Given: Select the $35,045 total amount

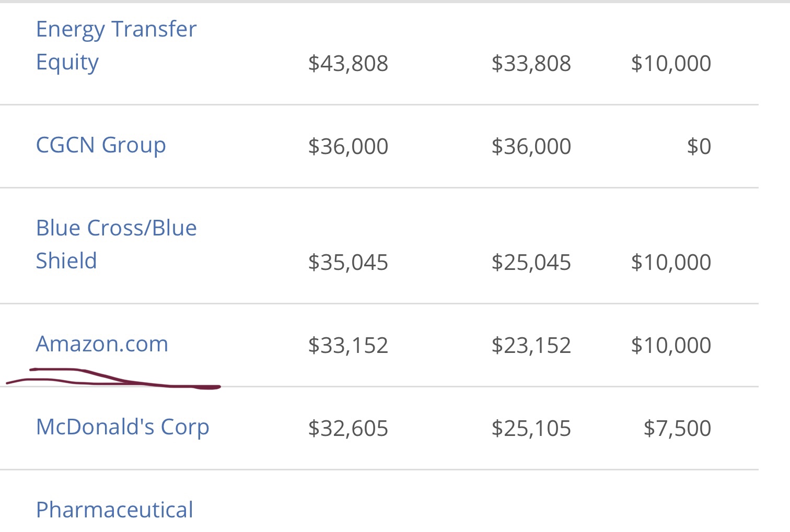Looking at the screenshot, I should tap(348, 263).
